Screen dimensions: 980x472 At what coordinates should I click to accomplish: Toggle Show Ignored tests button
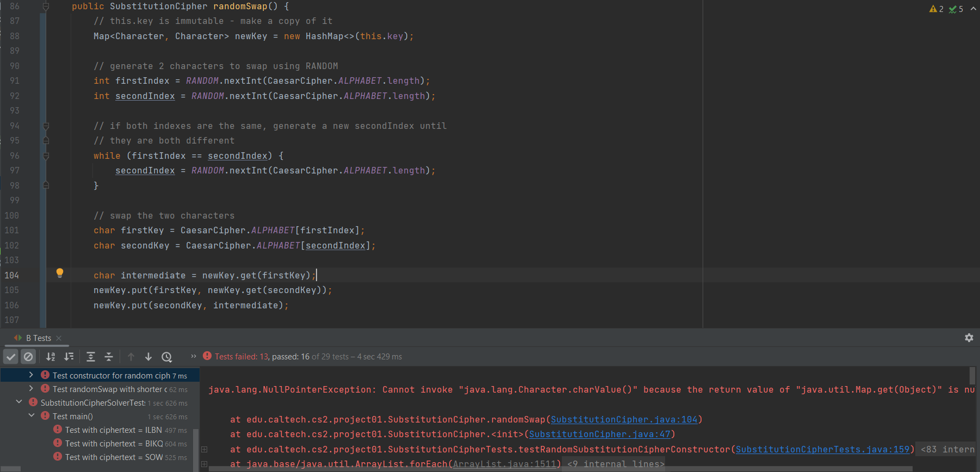[x=28, y=357]
